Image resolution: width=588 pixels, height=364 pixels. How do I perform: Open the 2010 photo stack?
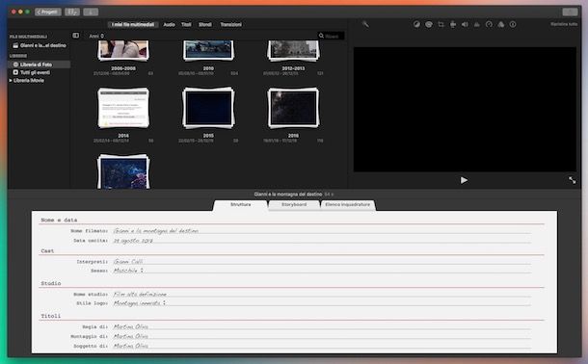tap(208, 50)
